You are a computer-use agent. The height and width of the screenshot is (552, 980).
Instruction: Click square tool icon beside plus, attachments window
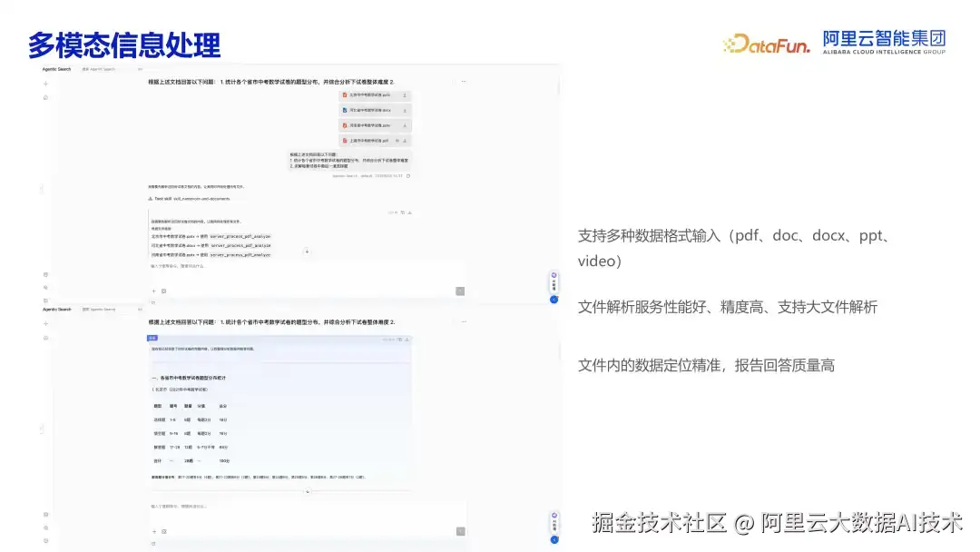coord(163,291)
